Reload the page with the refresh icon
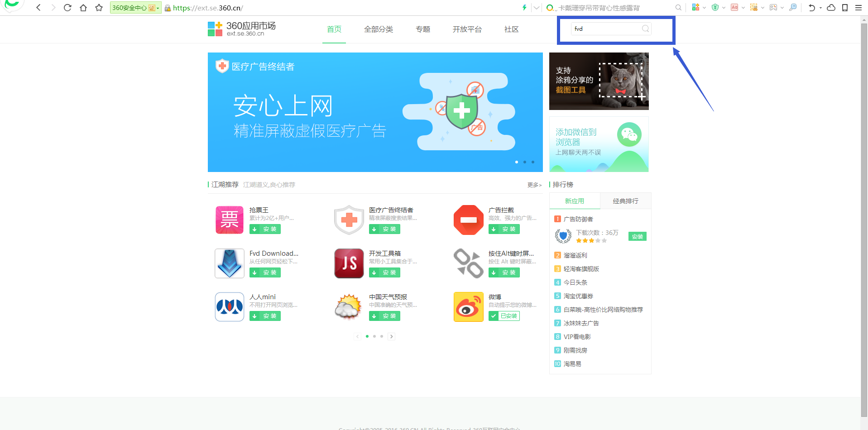Viewport: 868px width, 430px height. 67,8
